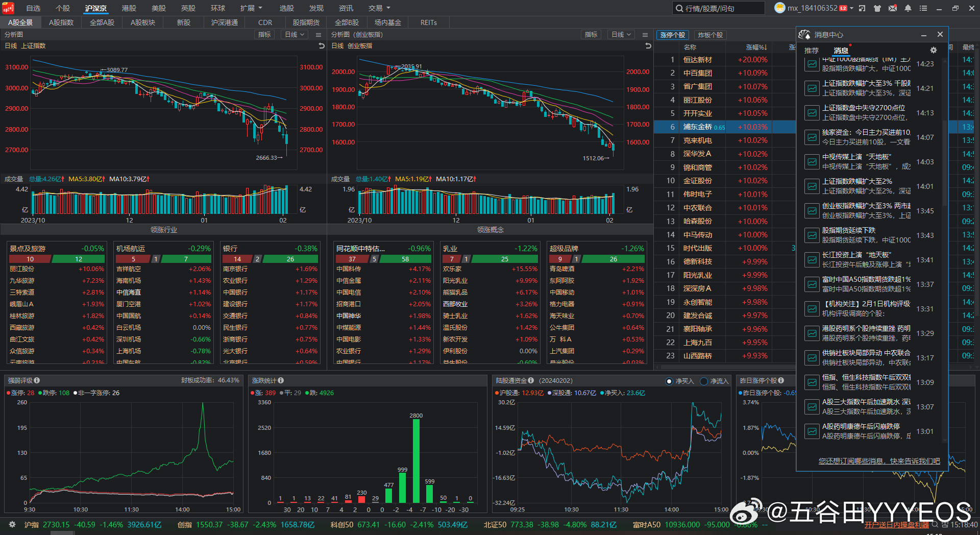Click the refresh icon on 上证指数 chart
This screenshot has height=535, width=980.
tap(321, 45)
